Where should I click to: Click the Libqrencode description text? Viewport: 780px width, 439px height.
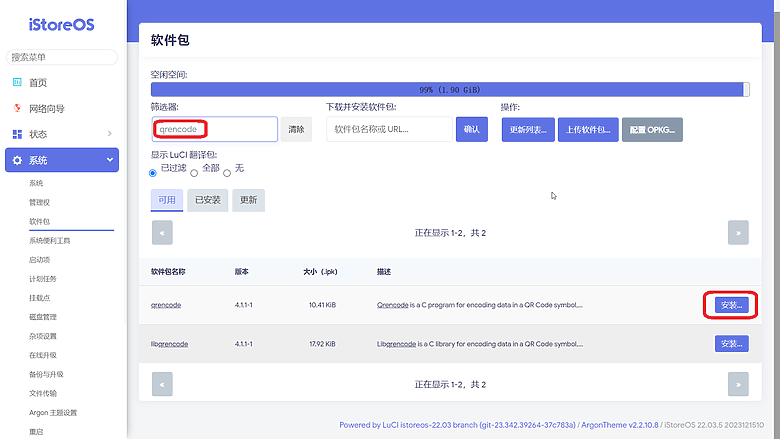[x=480, y=344]
